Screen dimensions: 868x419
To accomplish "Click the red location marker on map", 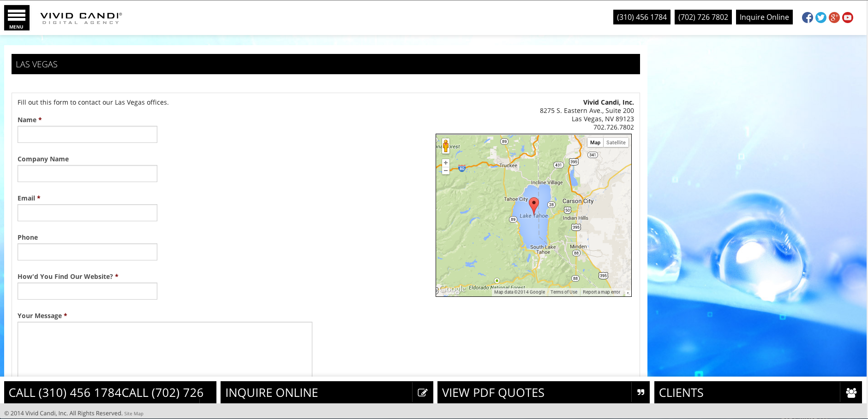I will pos(534,204).
